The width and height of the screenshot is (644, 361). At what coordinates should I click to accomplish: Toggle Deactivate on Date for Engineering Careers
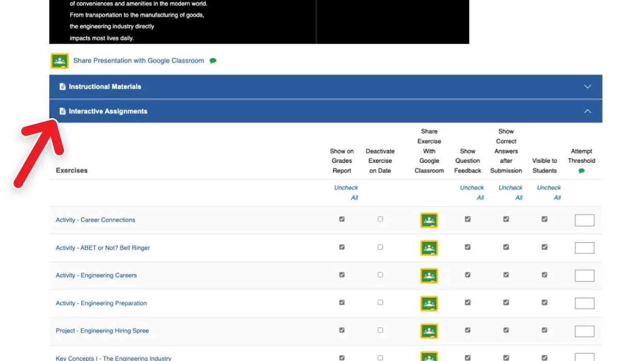380,275
